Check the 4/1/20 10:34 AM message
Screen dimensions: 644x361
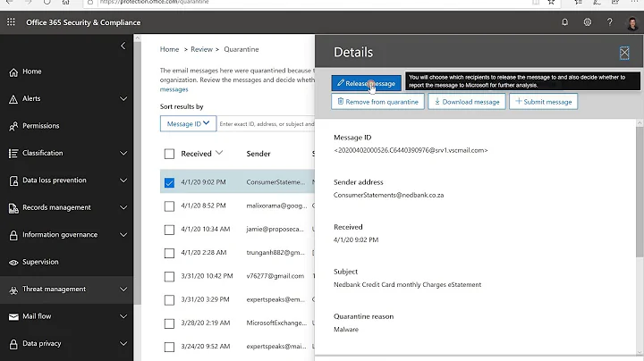pyautogui.click(x=169, y=230)
